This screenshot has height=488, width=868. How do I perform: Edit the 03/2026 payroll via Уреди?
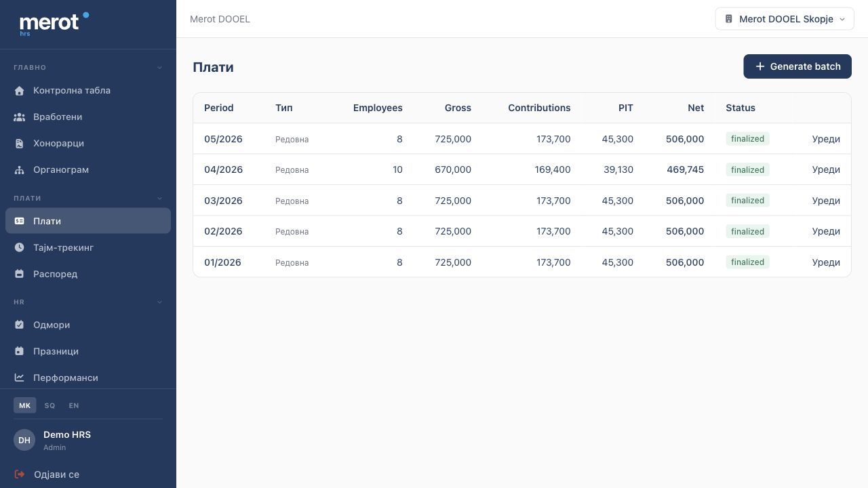point(826,201)
